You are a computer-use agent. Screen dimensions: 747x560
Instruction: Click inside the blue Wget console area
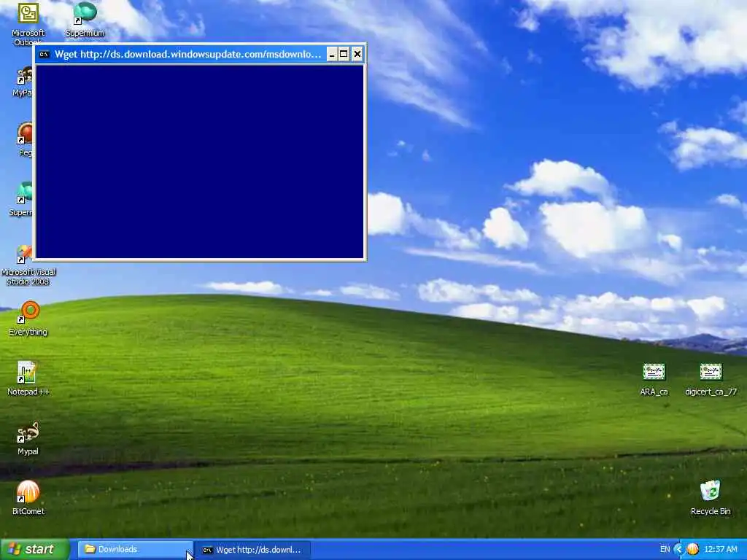click(x=200, y=162)
